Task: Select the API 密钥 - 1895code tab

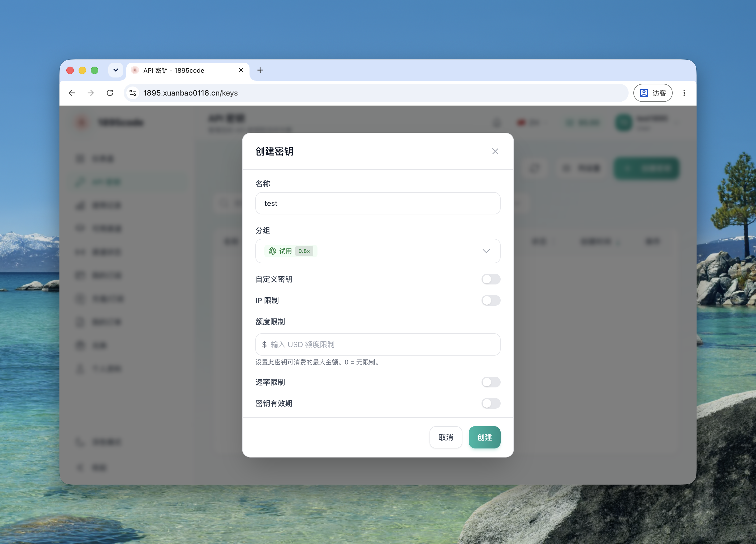Action: tap(188, 70)
